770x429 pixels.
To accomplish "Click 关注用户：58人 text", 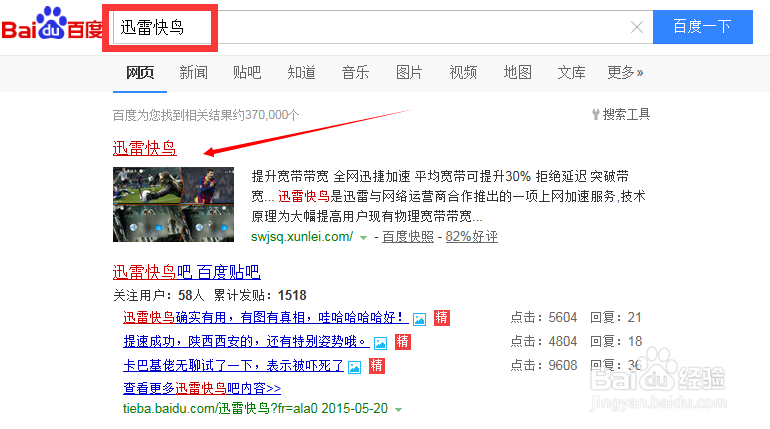I will [x=159, y=295].
